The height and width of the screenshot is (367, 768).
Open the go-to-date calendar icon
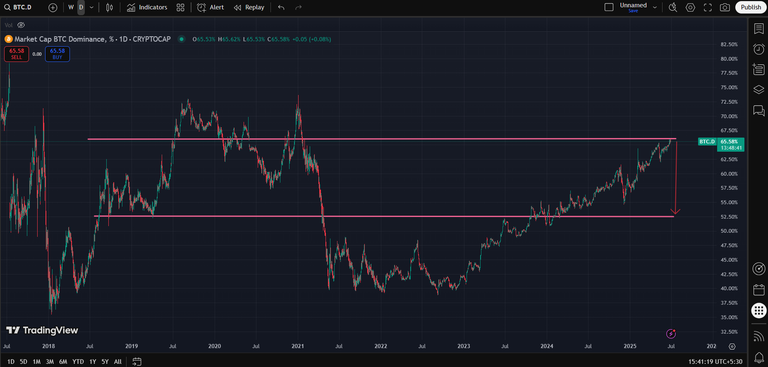click(x=137, y=362)
